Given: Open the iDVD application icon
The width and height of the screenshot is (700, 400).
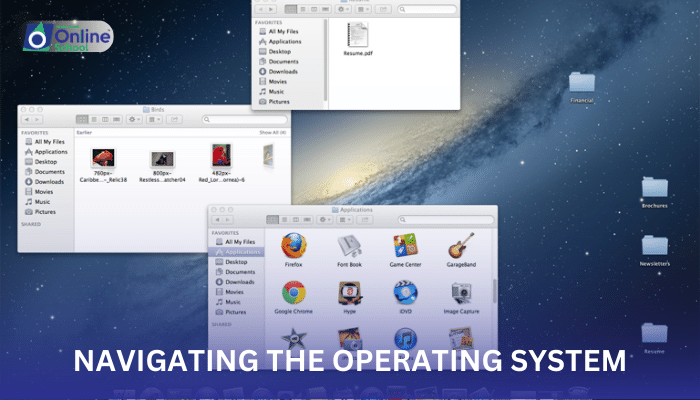Looking at the screenshot, I should click(405, 292).
